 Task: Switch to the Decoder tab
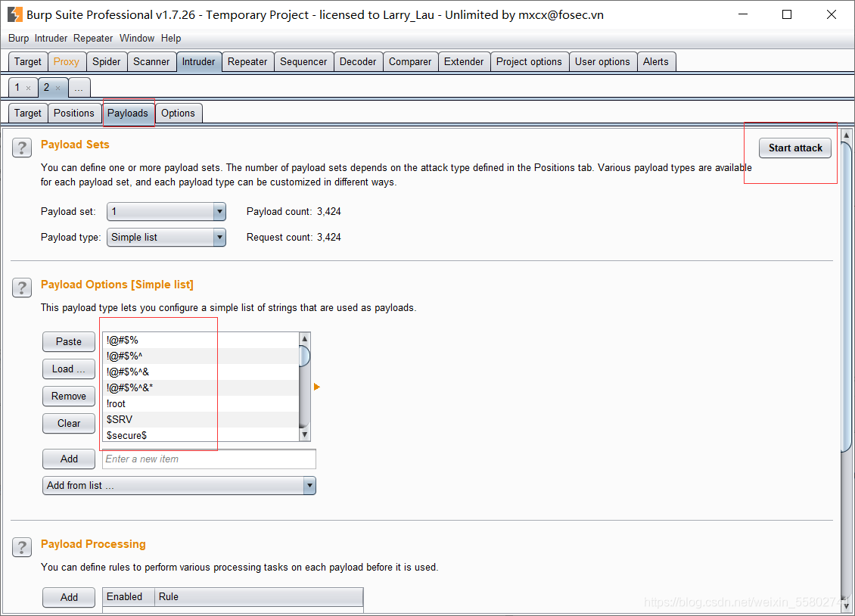(x=358, y=61)
